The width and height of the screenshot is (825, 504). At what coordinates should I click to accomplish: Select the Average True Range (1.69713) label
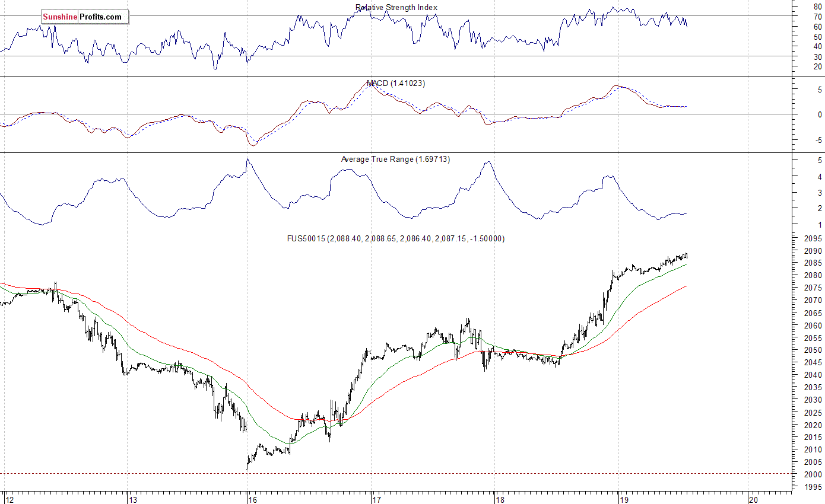point(395,160)
